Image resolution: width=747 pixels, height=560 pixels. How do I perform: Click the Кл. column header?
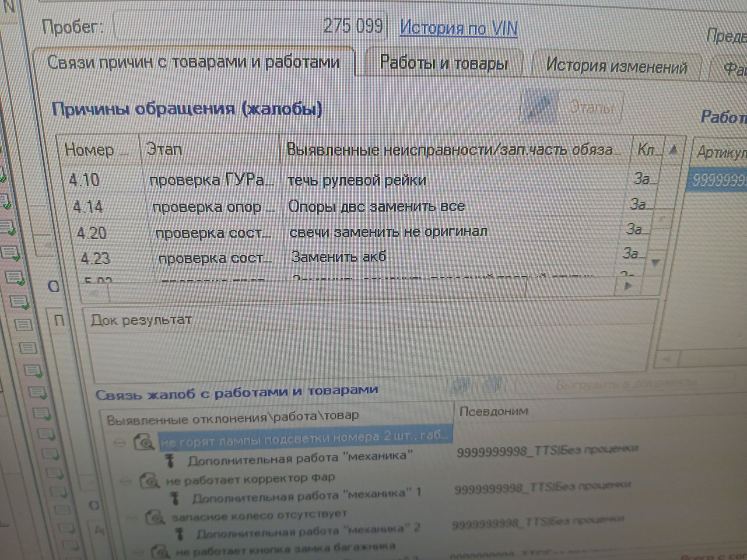[648, 150]
